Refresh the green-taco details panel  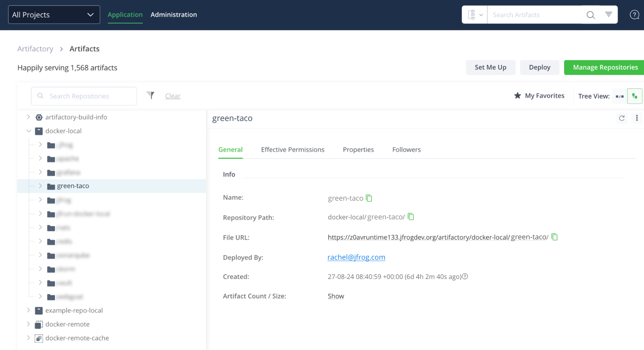point(622,118)
